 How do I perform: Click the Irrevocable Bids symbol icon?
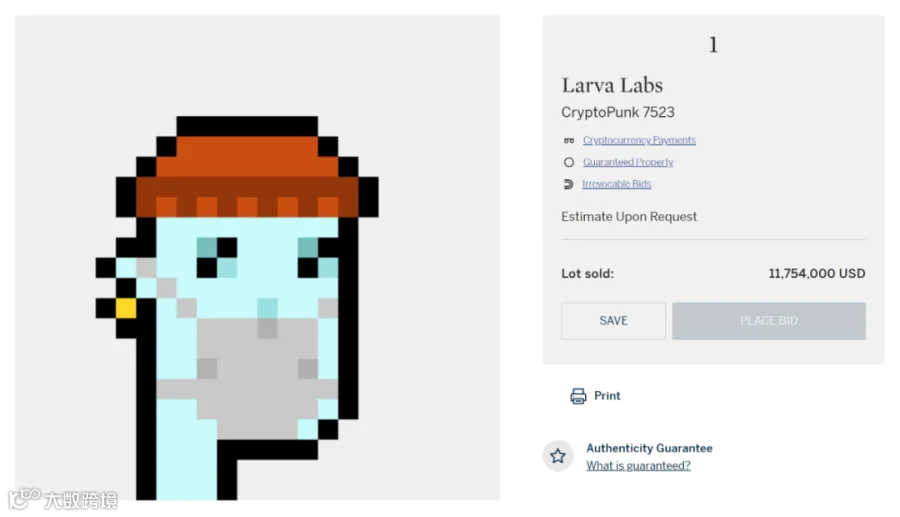pos(568,184)
